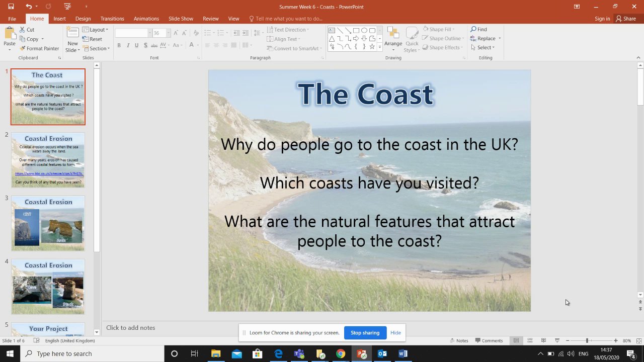Switch to the Slide Show tab
The image size is (644, 362).
pos(181,19)
